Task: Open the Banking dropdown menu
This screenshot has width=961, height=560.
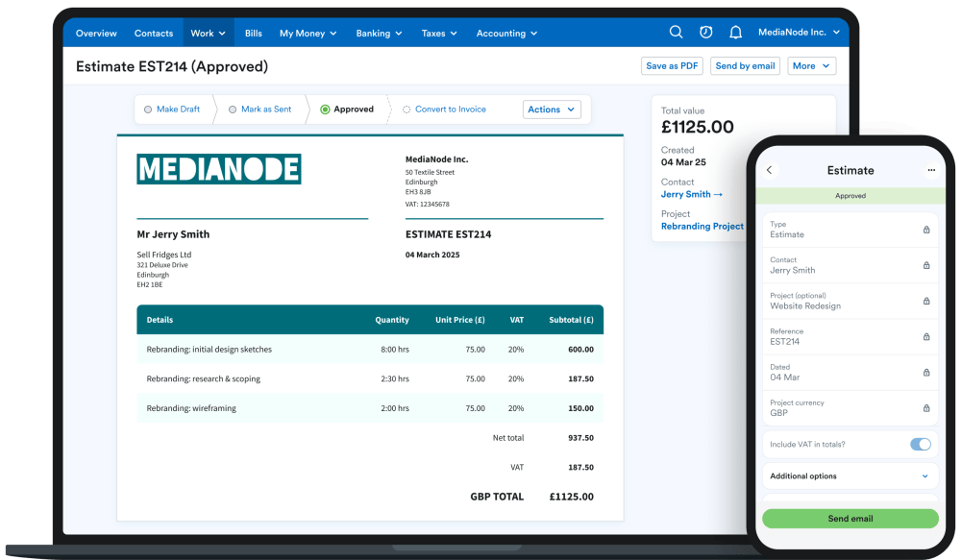Action: click(379, 33)
